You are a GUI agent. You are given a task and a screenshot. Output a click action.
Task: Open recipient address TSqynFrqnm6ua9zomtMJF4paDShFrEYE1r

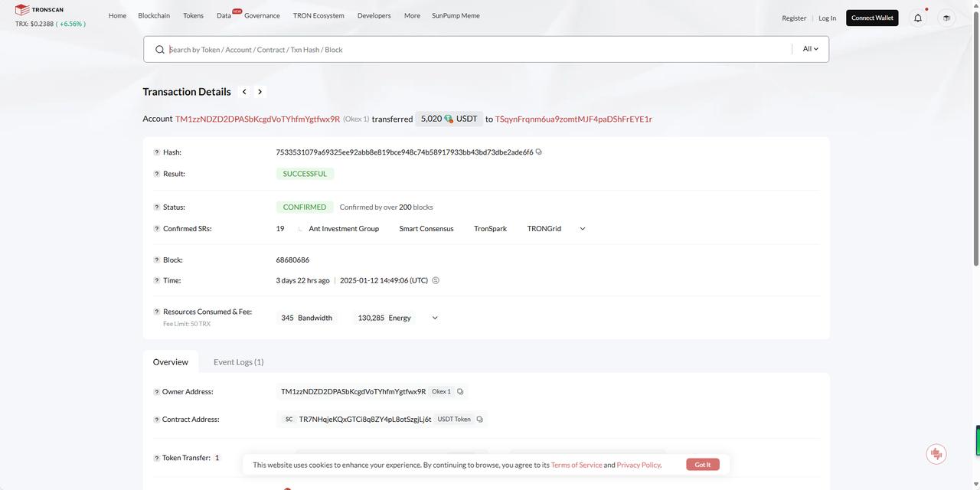tap(573, 119)
